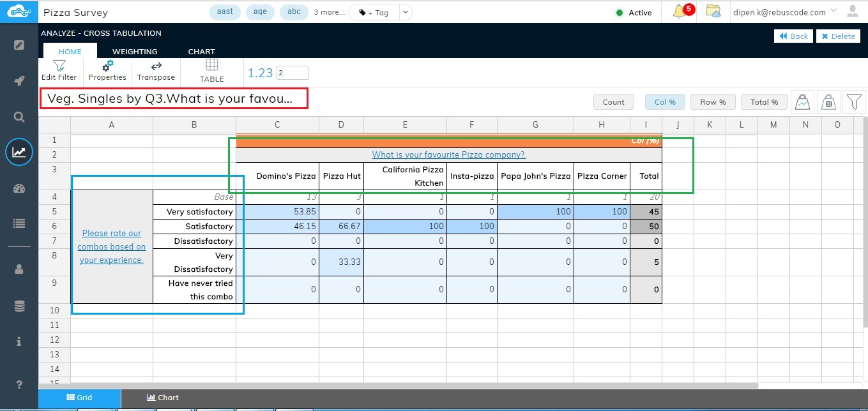
Task: Select the aast tag
Action: click(225, 12)
